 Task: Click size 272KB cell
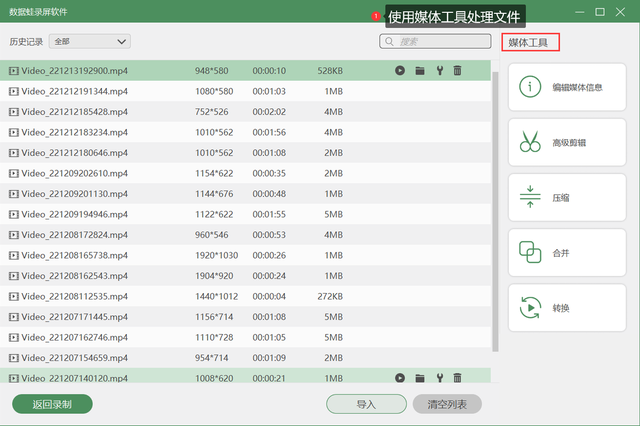point(330,296)
